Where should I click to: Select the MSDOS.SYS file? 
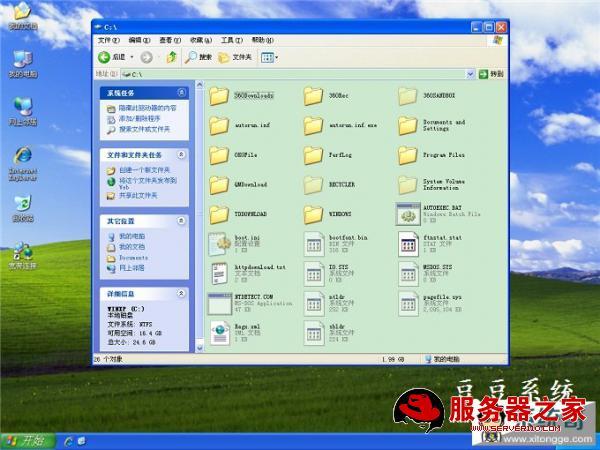pos(425,273)
